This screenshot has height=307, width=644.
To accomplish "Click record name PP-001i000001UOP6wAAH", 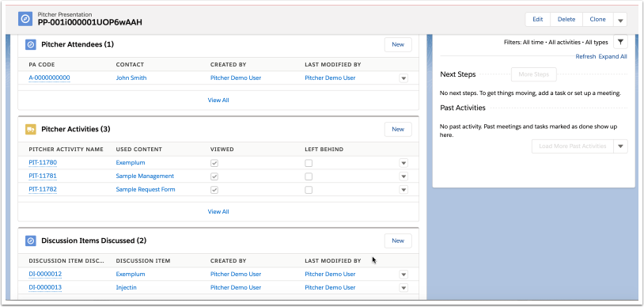I will pyautogui.click(x=90, y=23).
